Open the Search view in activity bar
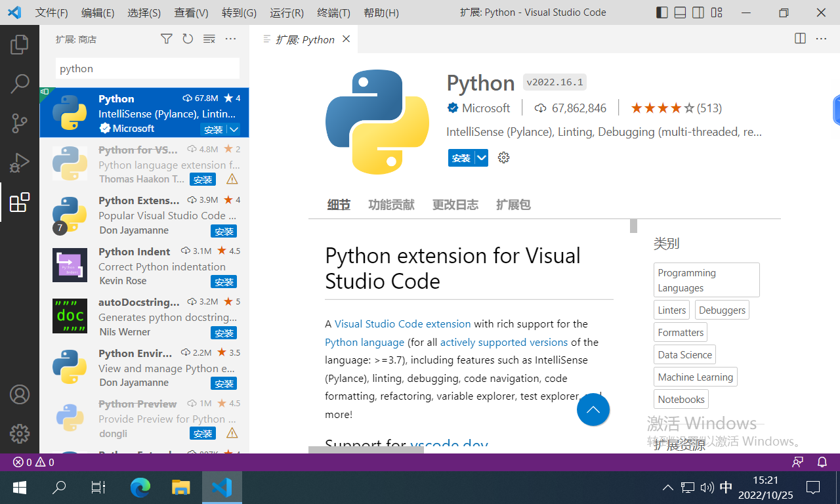 coord(20,83)
